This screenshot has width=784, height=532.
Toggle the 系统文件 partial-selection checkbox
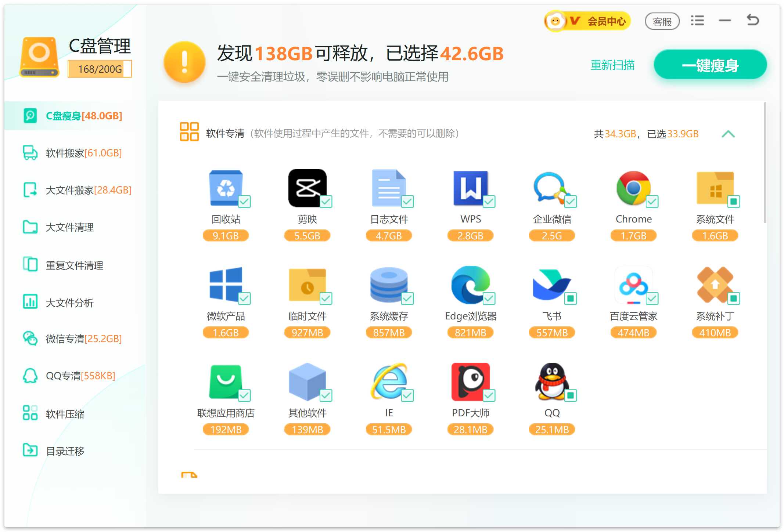coord(734,201)
